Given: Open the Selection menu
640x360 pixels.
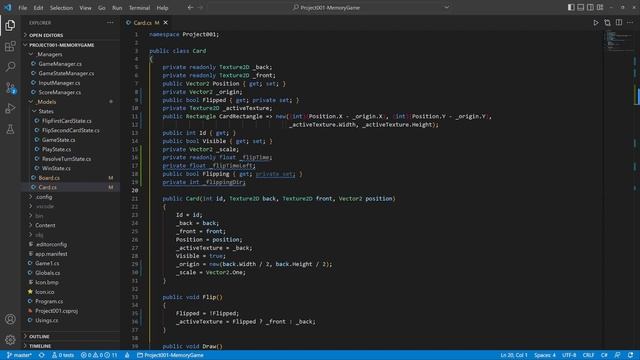Looking at the screenshot, I should coord(61,8).
